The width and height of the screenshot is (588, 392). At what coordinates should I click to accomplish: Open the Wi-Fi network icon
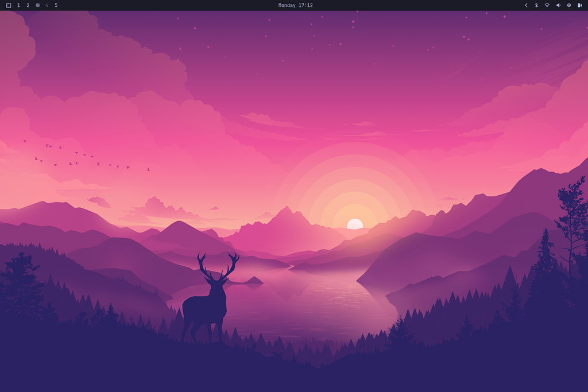pyautogui.click(x=547, y=5)
